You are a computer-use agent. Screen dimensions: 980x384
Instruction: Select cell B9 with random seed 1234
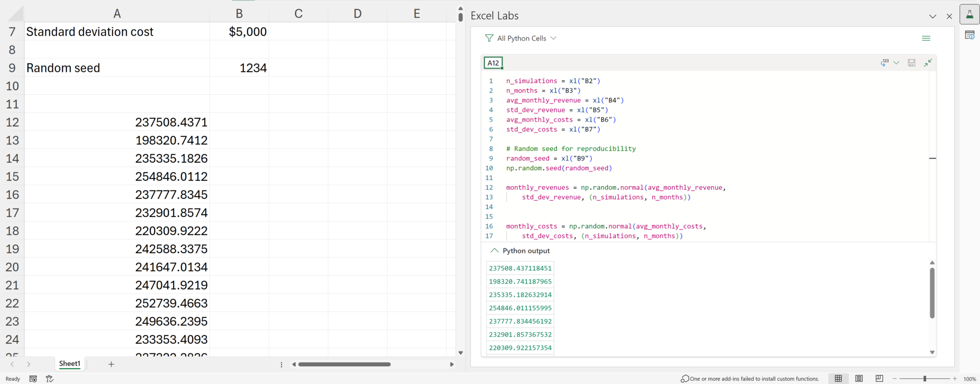tap(239, 68)
